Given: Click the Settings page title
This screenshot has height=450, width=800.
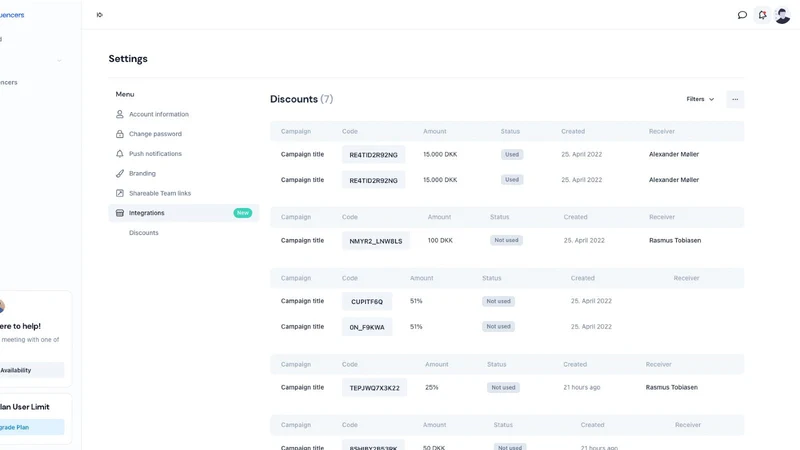Looking at the screenshot, I should (128, 59).
